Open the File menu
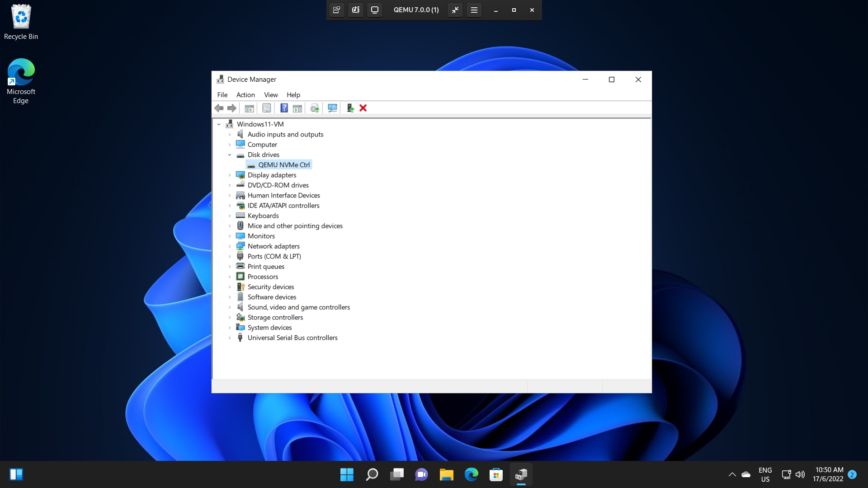Image resolution: width=868 pixels, height=488 pixels. [x=222, y=95]
